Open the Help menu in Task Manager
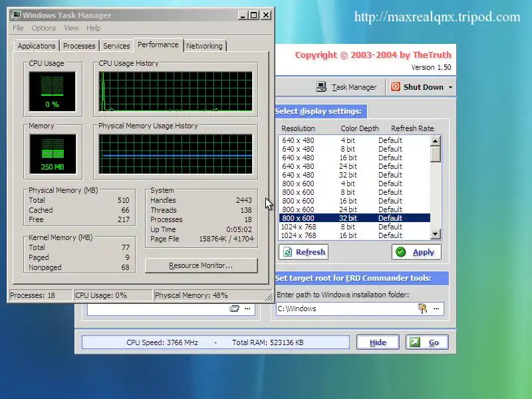This screenshot has height=399, width=532. click(93, 28)
